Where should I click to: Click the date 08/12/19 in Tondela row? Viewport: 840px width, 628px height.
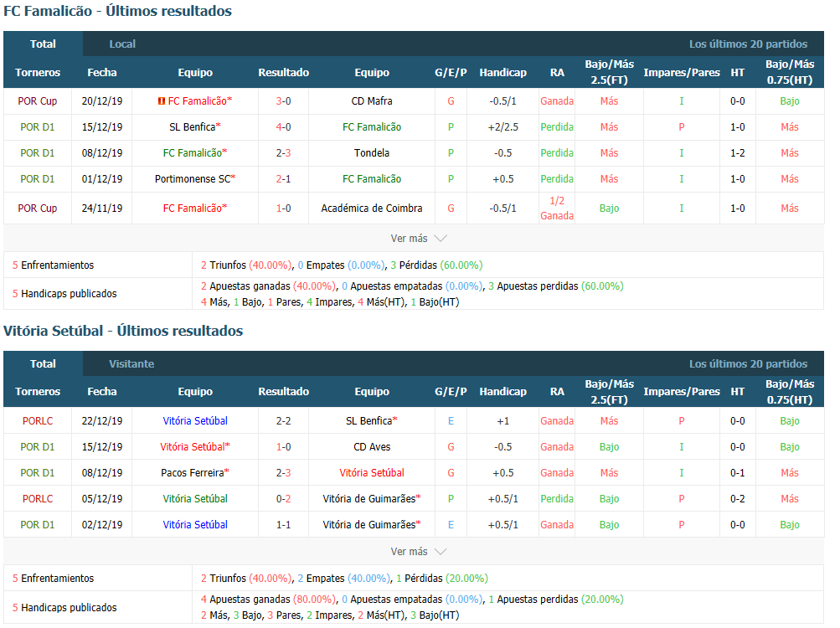coord(102,153)
